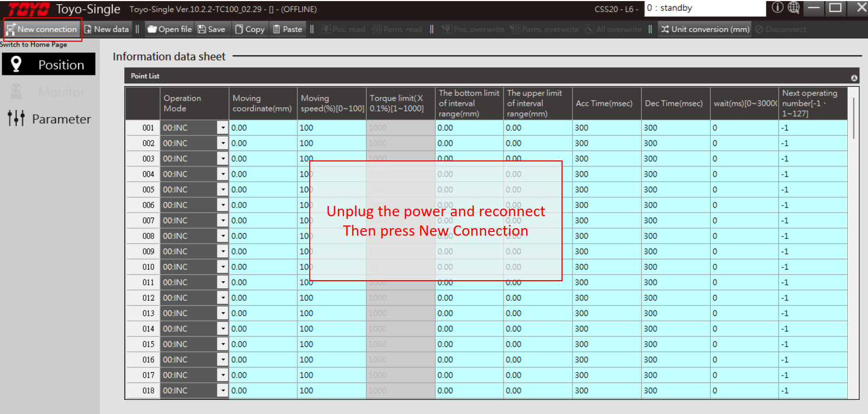Create New data from the toolbar
Screen dimensions: 868x414
106,29
